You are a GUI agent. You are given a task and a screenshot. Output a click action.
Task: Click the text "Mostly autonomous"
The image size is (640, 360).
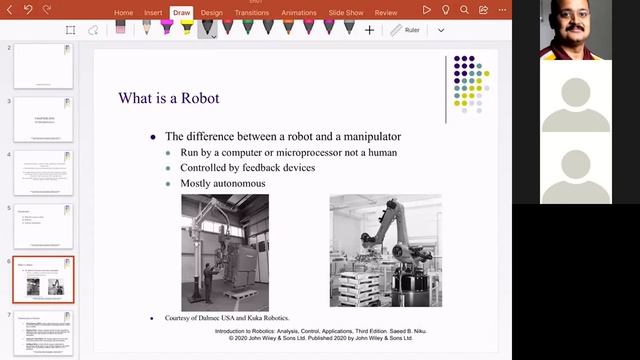[x=223, y=183]
